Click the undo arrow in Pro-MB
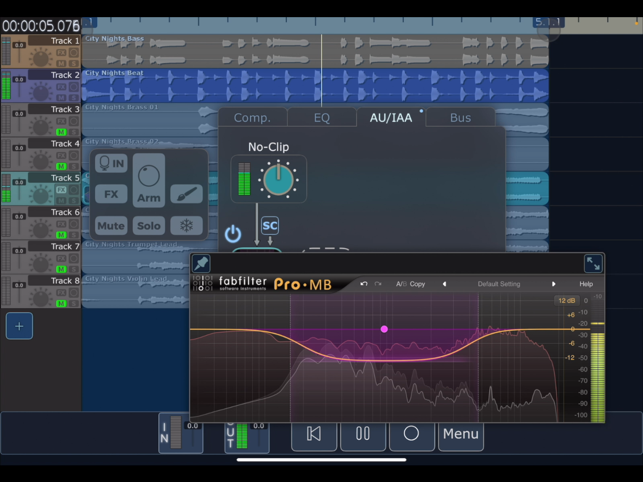The height and width of the screenshot is (482, 643). tap(364, 284)
